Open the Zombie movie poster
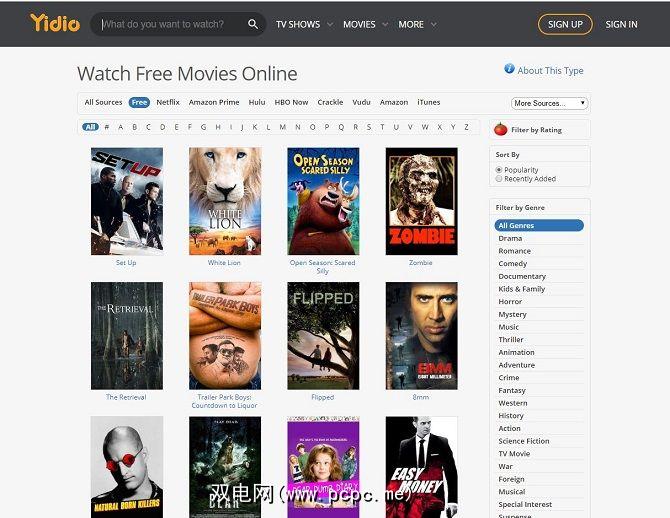670x518 pixels. (421, 201)
